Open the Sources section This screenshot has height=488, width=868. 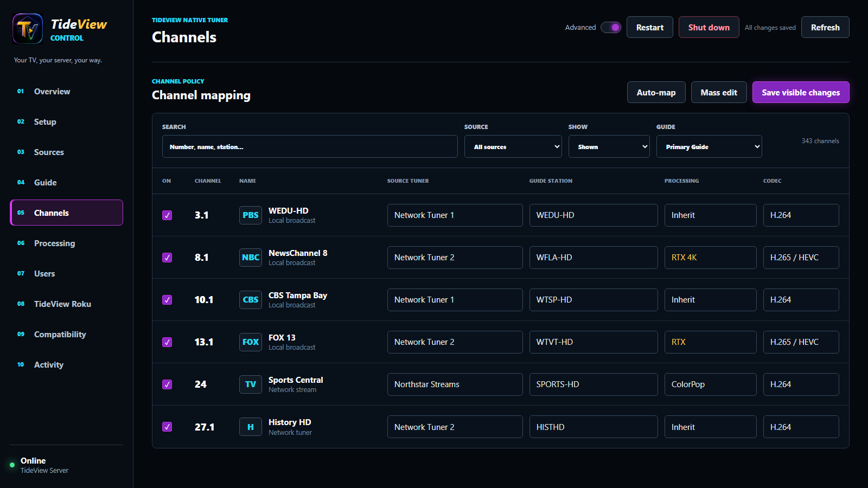67,152
